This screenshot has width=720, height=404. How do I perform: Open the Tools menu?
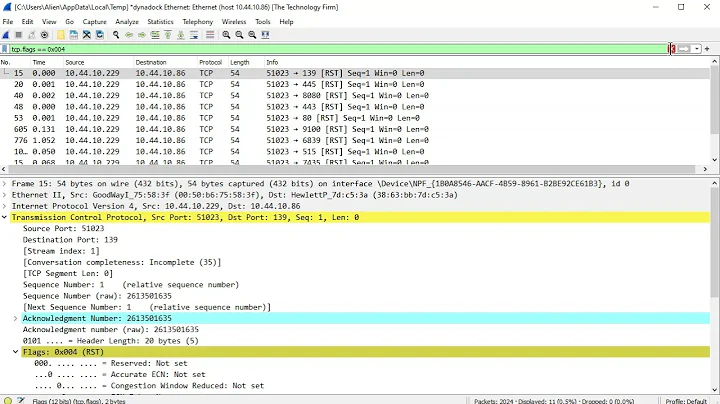click(x=263, y=22)
